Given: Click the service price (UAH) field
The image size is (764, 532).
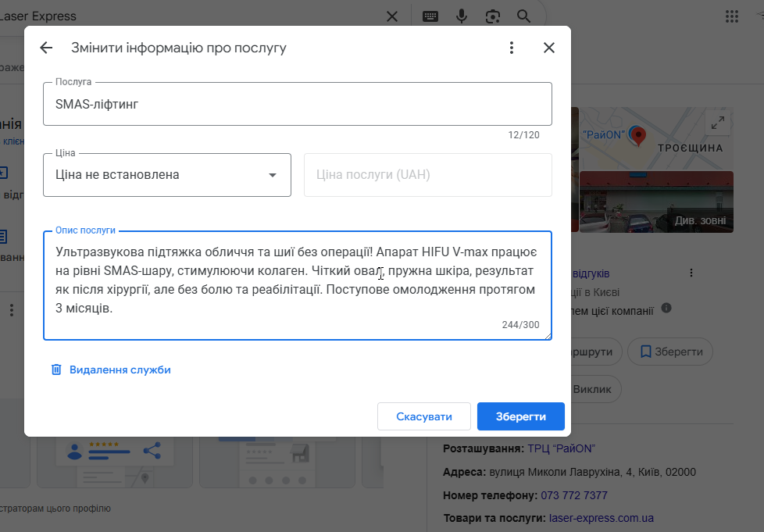Looking at the screenshot, I should click(427, 175).
